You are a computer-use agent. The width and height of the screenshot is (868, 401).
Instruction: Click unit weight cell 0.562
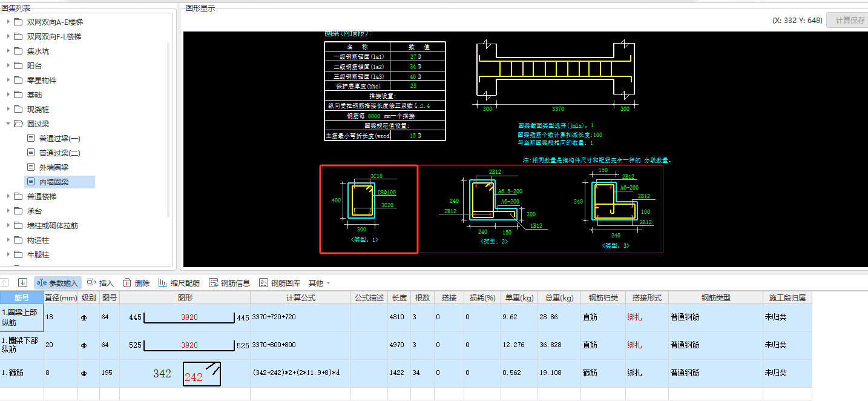click(518, 373)
